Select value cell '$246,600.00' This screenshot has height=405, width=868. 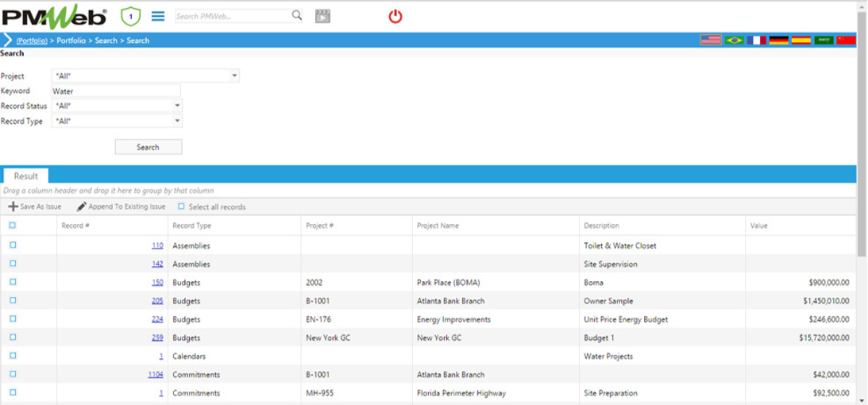(829, 319)
